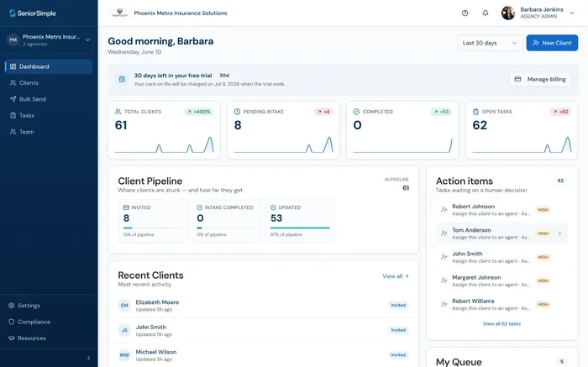Click the Pending Intake clock icon
This screenshot has height=367, width=588.
pyautogui.click(x=237, y=112)
